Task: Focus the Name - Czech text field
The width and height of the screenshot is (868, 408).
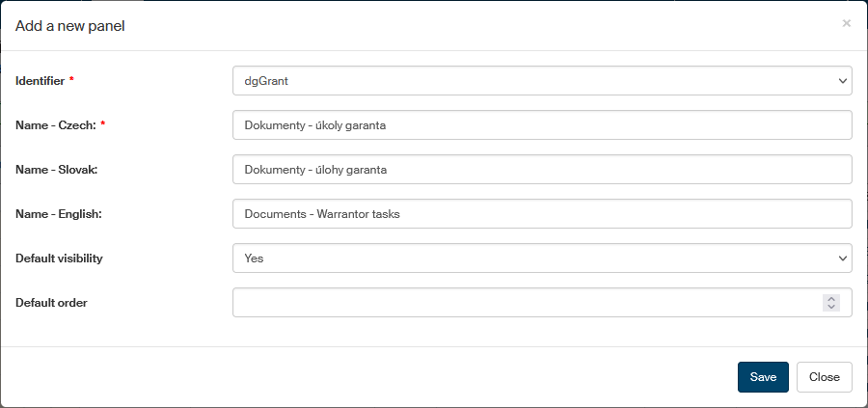Action: tap(542, 125)
